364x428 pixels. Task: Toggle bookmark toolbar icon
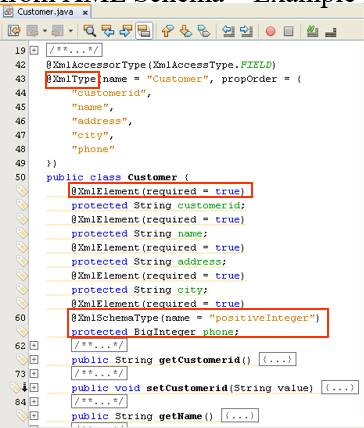[x=204, y=31]
